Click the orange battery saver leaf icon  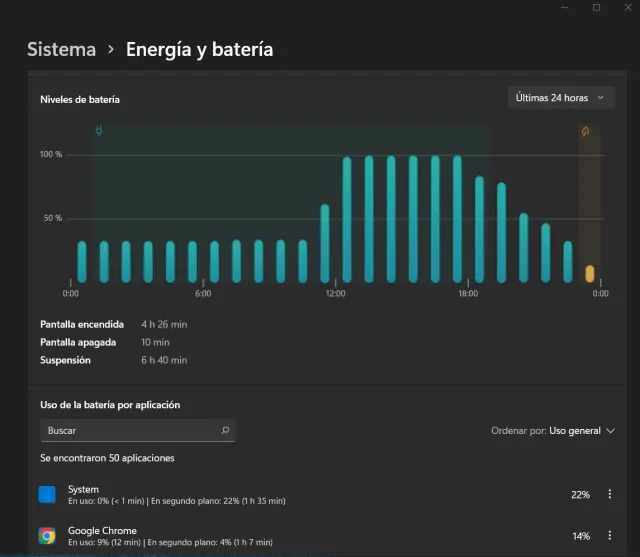(x=586, y=131)
